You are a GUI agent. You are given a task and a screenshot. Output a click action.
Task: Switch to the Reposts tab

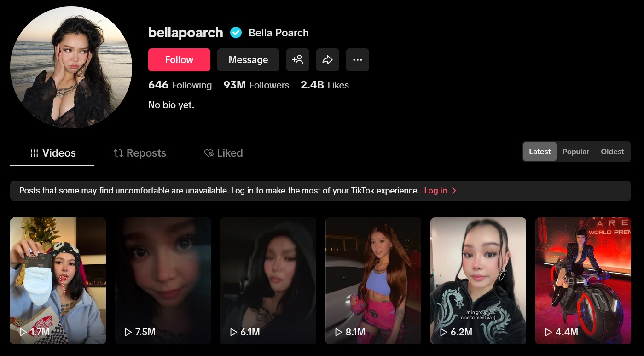tap(139, 153)
